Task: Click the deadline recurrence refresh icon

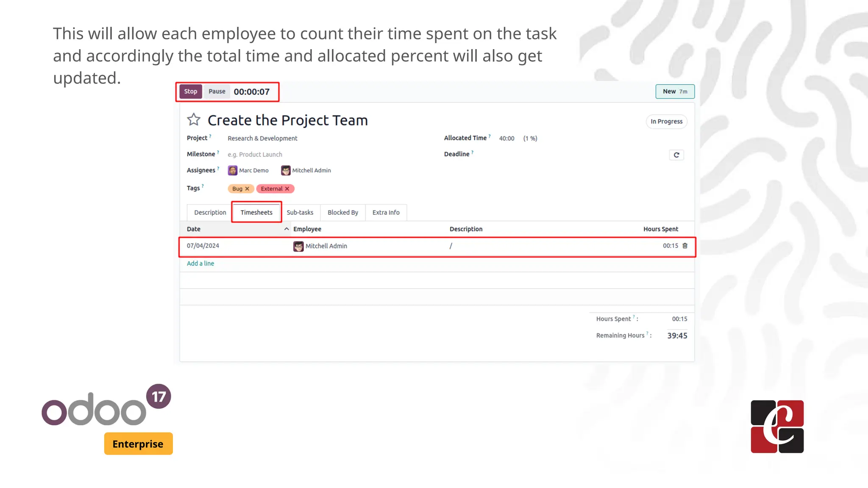Action: 676,155
